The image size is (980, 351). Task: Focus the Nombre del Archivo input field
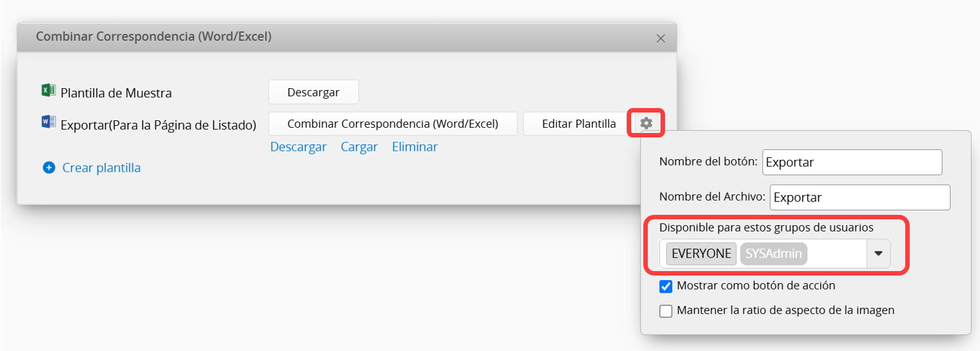(860, 198)
